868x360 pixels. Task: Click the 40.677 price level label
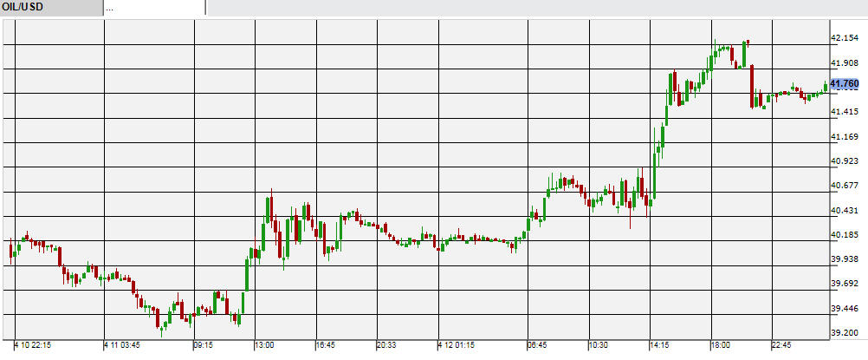pyautogui.click(x=845, y=186)
